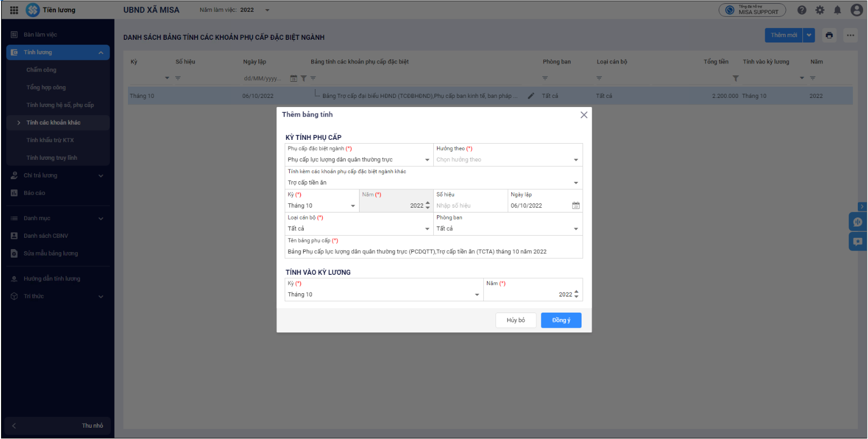
Task: Open the dropdown arrow beside Thêm mới
Action: 809,36
